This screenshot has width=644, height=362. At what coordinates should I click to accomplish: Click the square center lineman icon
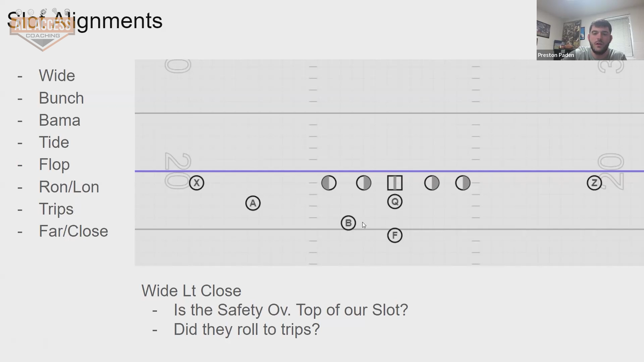click(x=395, y=183)
